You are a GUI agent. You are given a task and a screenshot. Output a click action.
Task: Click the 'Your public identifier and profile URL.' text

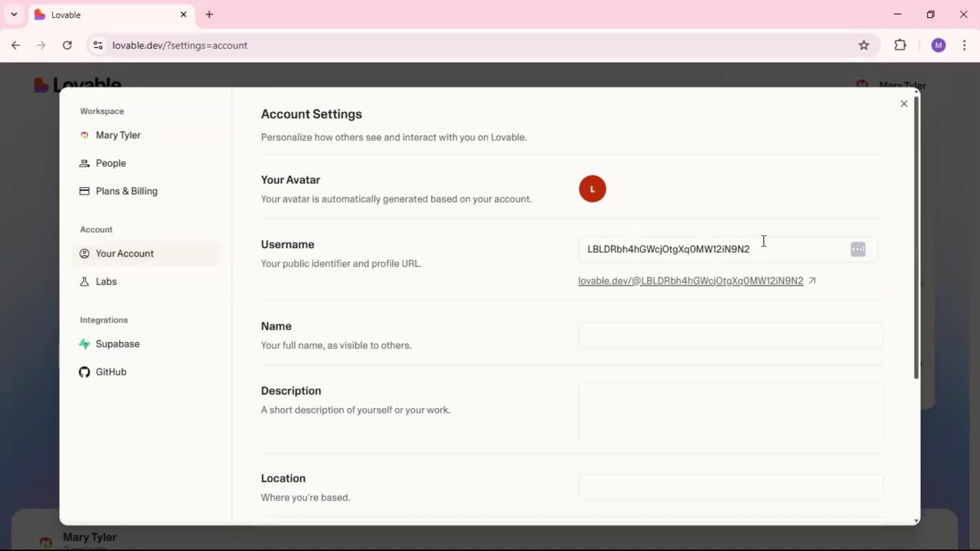[341, 264]
